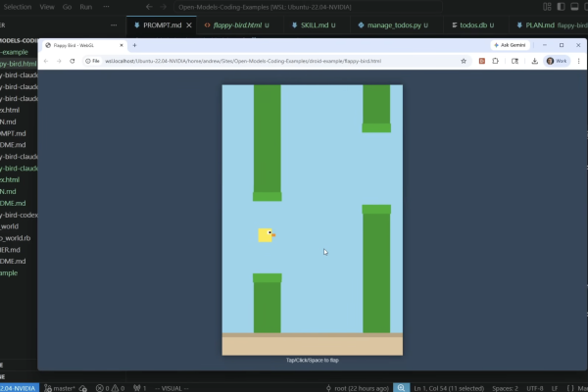Image resolution: width=588 pixels, height=392 pixels.
Task: Click the zoom magnifier status bar icon
Action: tap(401, 388)
